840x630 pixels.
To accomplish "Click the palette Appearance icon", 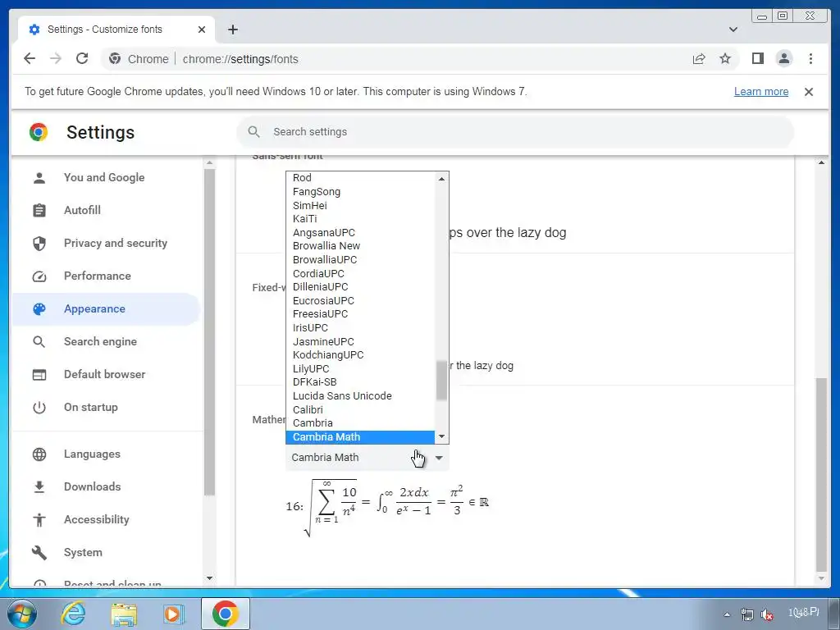I will (39, 309).
